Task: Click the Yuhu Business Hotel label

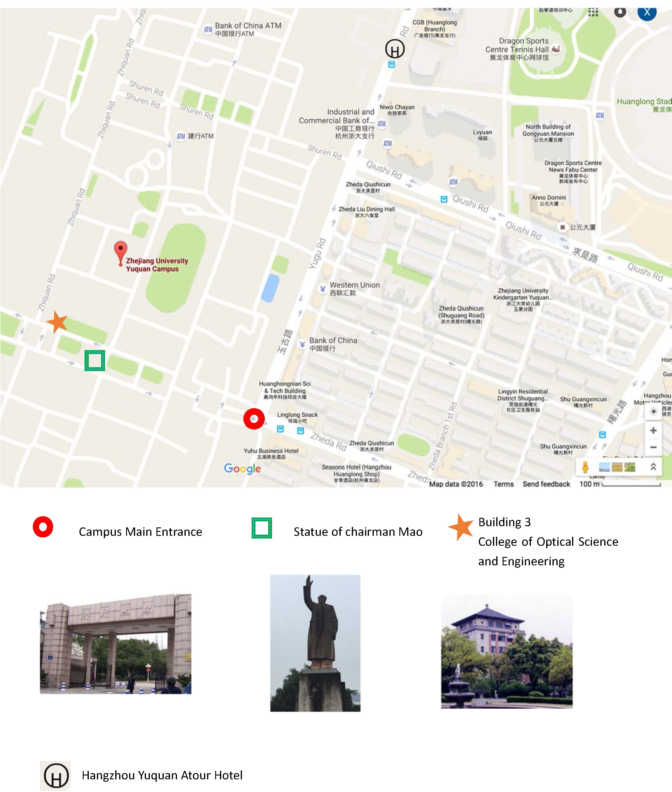Action: (x=271, y=454)
